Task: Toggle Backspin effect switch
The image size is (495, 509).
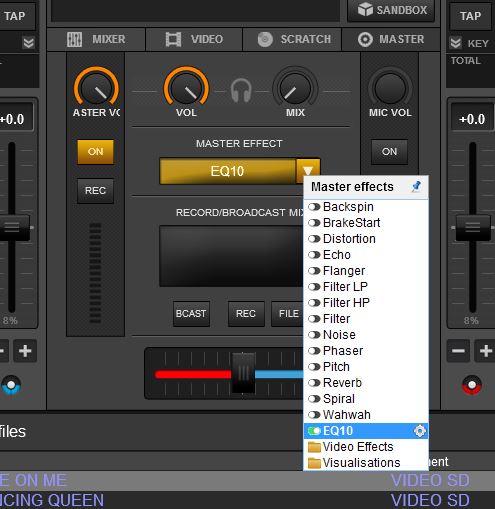Action: (x=314, y=207)
